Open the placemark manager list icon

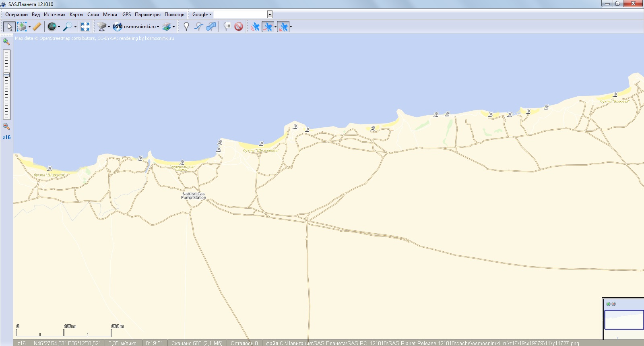coord(227,27)
